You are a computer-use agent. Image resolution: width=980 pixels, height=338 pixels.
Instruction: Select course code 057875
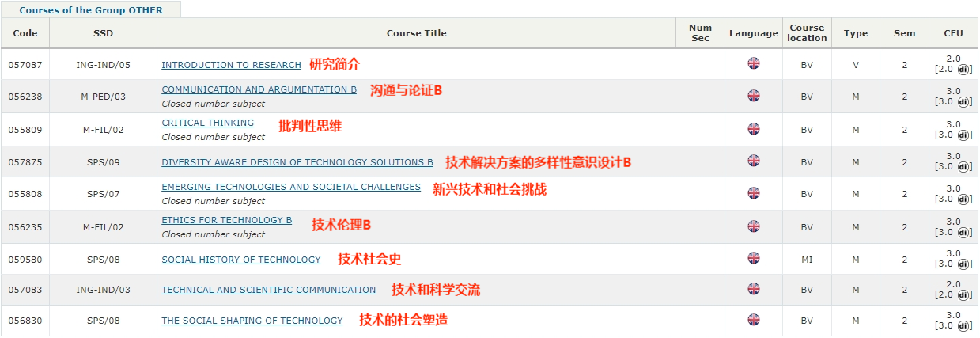click(25, 162)
